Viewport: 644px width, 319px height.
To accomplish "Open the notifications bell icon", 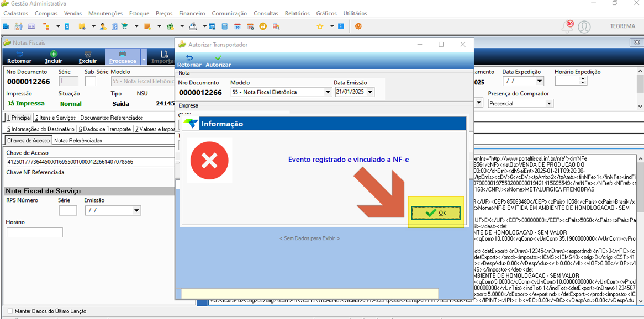I will 568,26.
